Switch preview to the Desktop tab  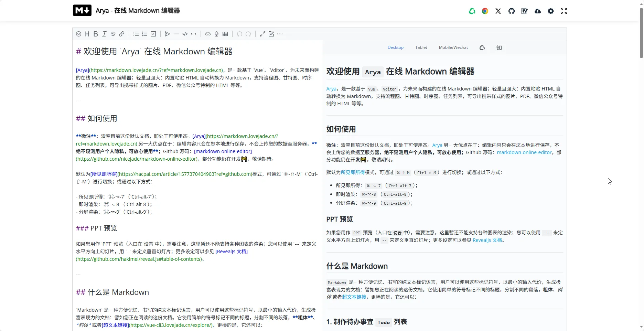tap(396, 47)
